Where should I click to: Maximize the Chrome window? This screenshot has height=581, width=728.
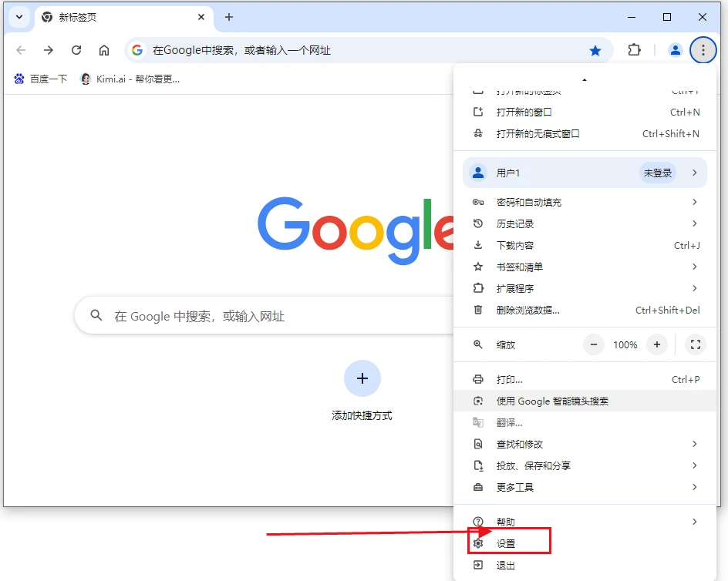667,17
